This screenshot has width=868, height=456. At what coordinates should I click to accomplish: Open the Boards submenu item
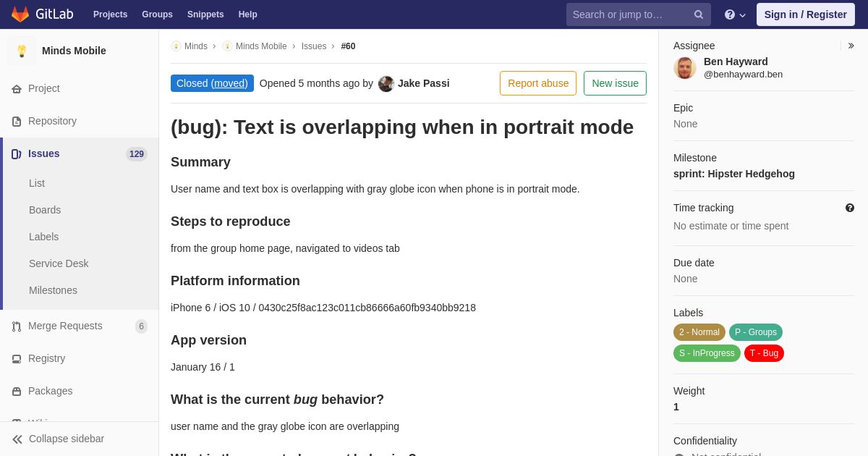point(45,210)
